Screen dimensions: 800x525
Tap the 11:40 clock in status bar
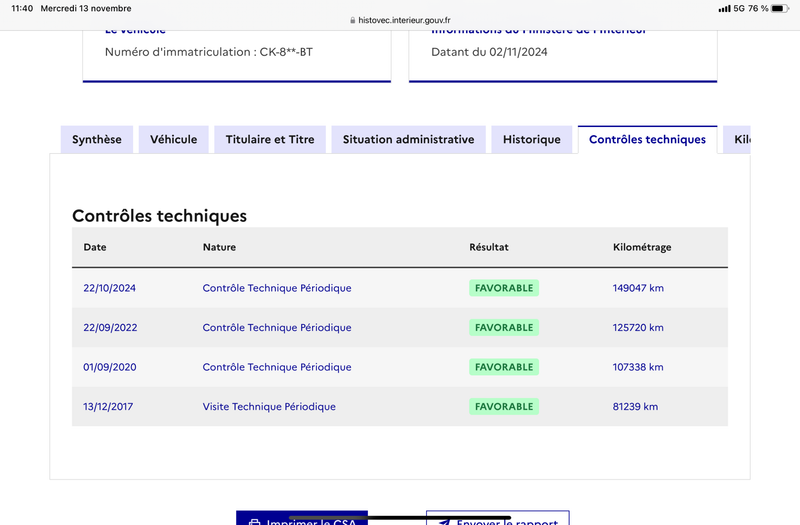click(x=22, y=8)
